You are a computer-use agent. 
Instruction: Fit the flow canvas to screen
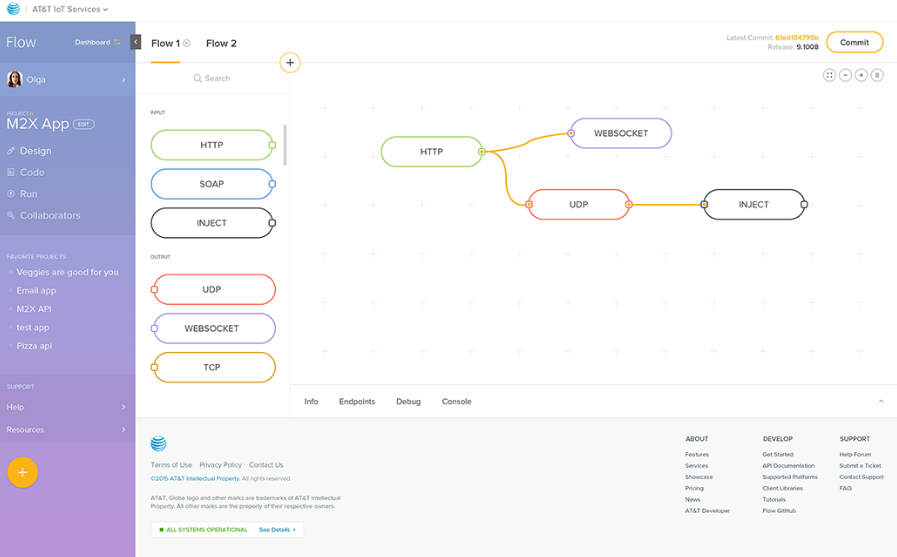[x=829, y=75]
